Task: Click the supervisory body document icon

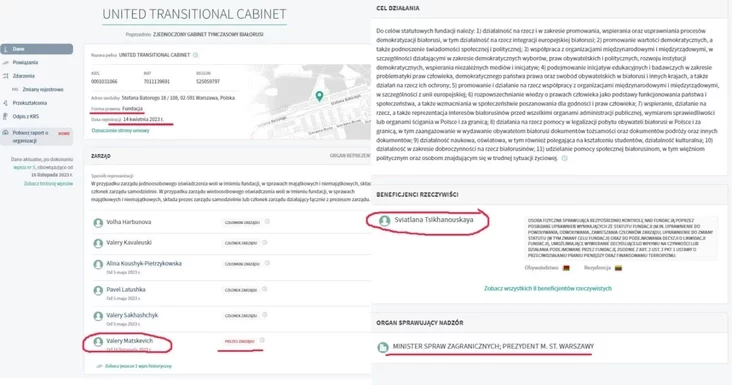Action: (383, 347)
